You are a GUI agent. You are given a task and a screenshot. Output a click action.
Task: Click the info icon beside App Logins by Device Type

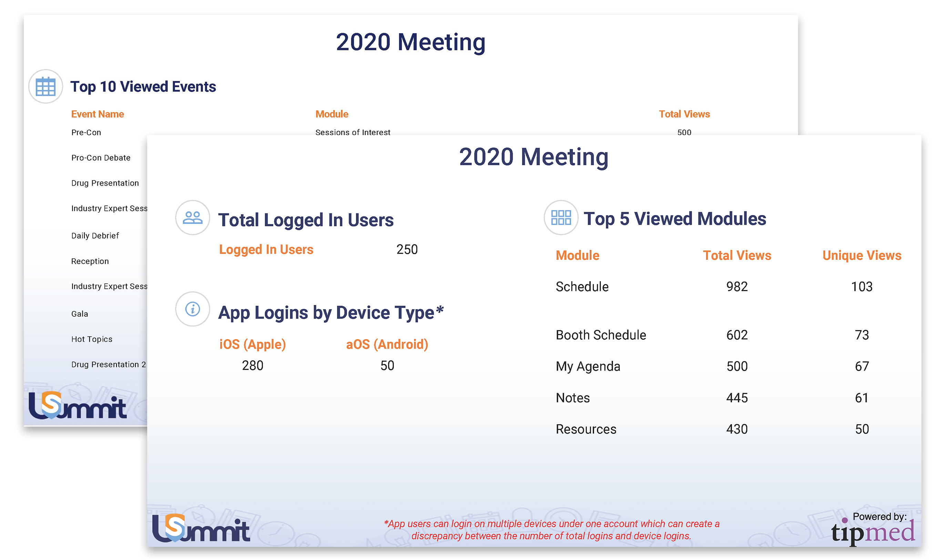192,309
